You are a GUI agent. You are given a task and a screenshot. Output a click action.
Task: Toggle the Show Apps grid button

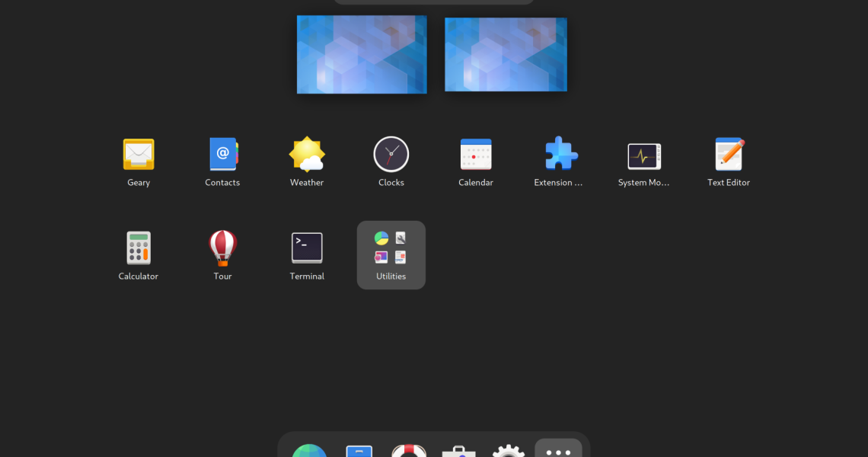558,449
